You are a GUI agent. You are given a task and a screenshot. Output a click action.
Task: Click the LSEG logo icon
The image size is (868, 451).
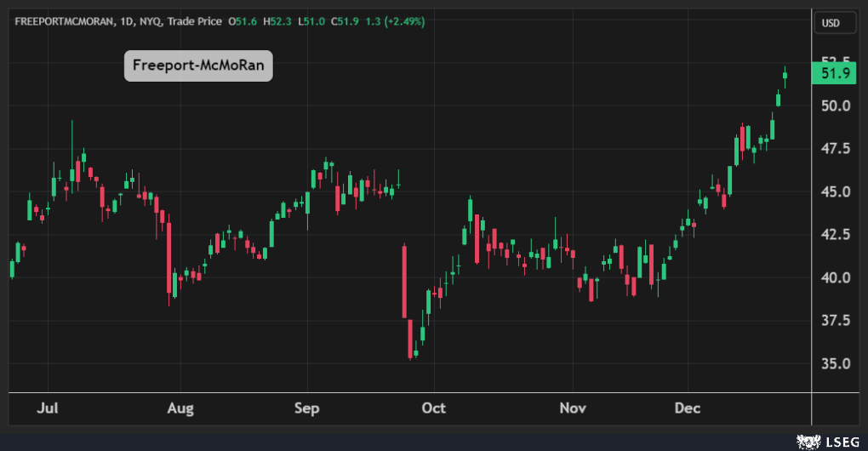coord(804,440)
